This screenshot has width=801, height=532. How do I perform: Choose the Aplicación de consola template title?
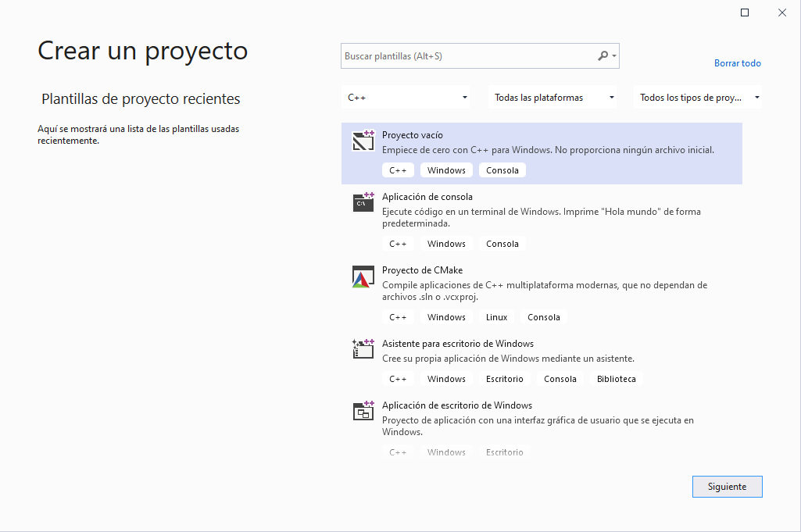[427, 197]
